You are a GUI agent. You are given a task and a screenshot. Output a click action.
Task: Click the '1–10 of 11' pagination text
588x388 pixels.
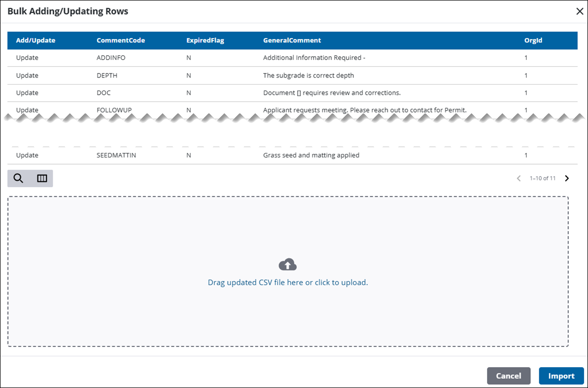[x=542, y=178]
